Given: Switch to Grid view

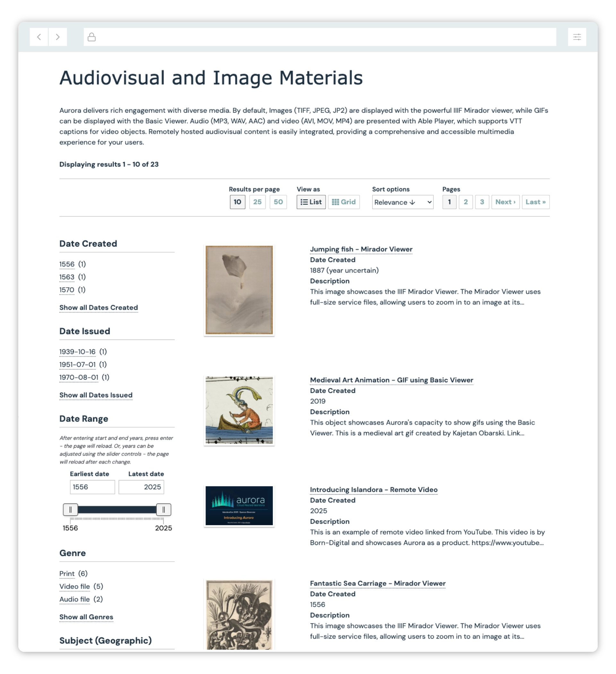Looking at the screenshot, I should click(x=344, y=202).
